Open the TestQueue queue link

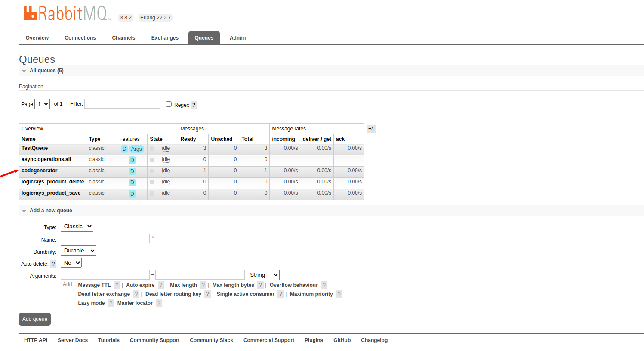(34, 148)
